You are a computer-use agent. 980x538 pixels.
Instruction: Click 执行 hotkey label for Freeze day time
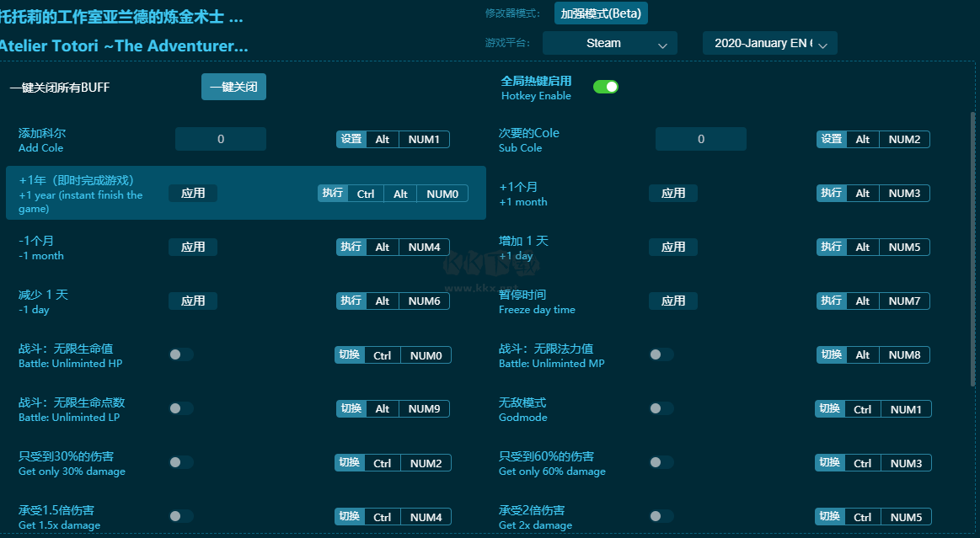(x=831, y=301)
